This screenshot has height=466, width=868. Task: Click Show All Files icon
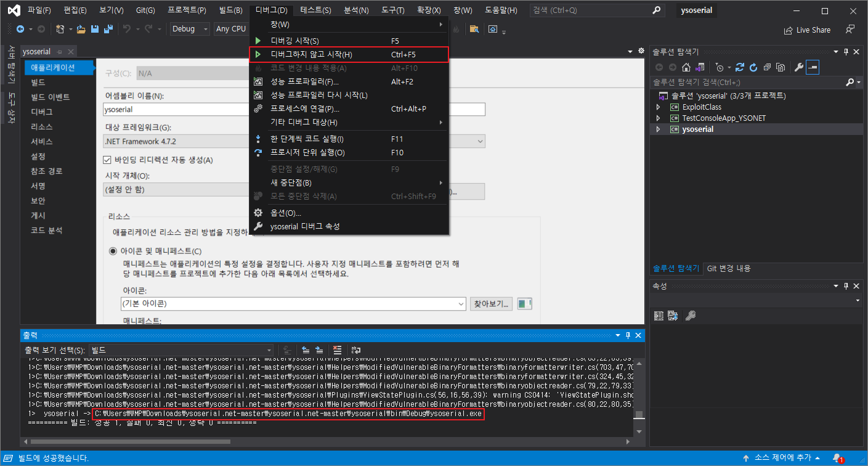pyautogui.click(x=781, y=67)
